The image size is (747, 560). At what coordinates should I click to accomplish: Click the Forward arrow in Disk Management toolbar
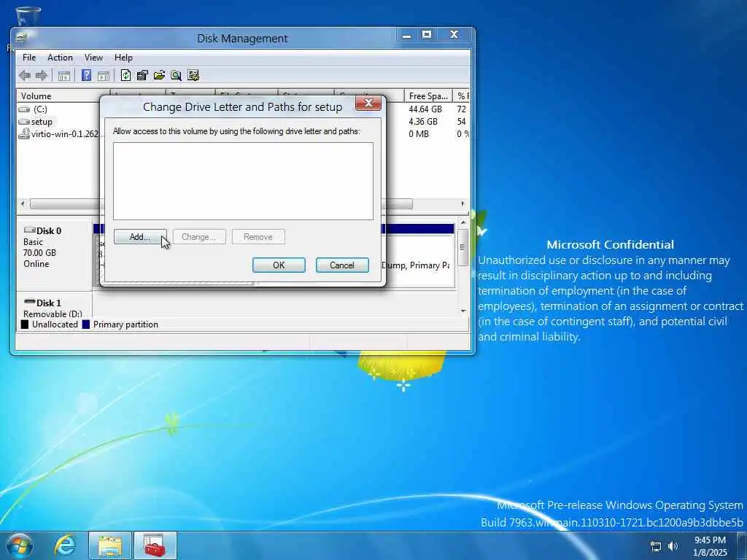click(42, 75)
